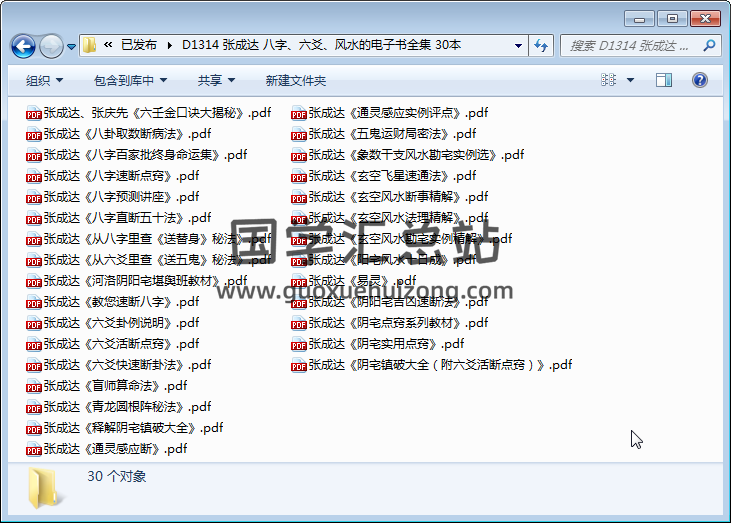The width and height of the screenshot is (731, 523).
Task: Click the Back navigation arrow
Action: tap(23, 46)
